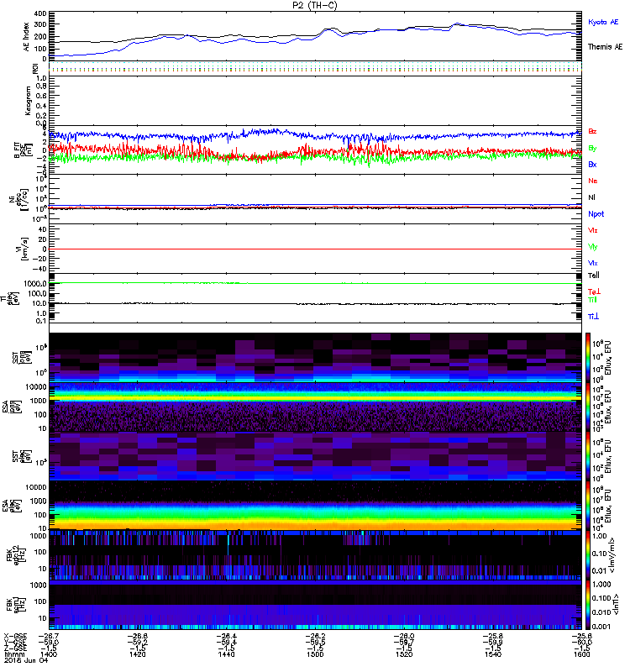Viewport: 630px width, 672px height.
Task: Click the "hhmm" axis row label
Action: 15,654
